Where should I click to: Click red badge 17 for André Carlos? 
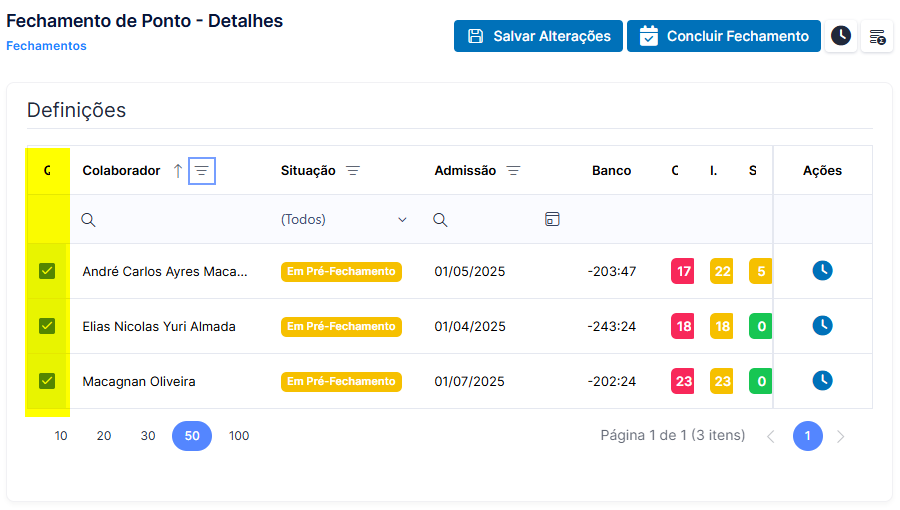pyautogui.click(x=682, y=271)
